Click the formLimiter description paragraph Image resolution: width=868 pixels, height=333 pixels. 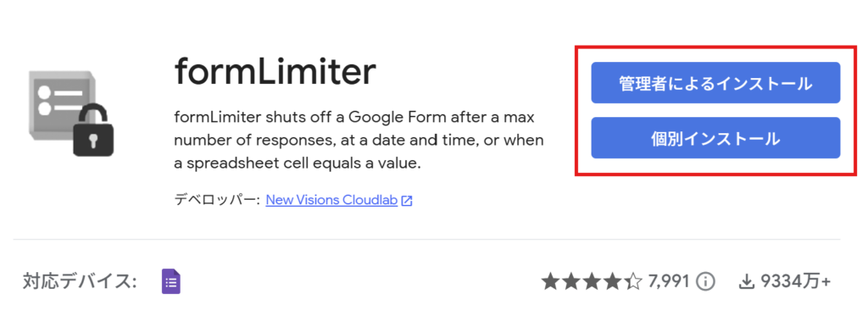(359, 141)
